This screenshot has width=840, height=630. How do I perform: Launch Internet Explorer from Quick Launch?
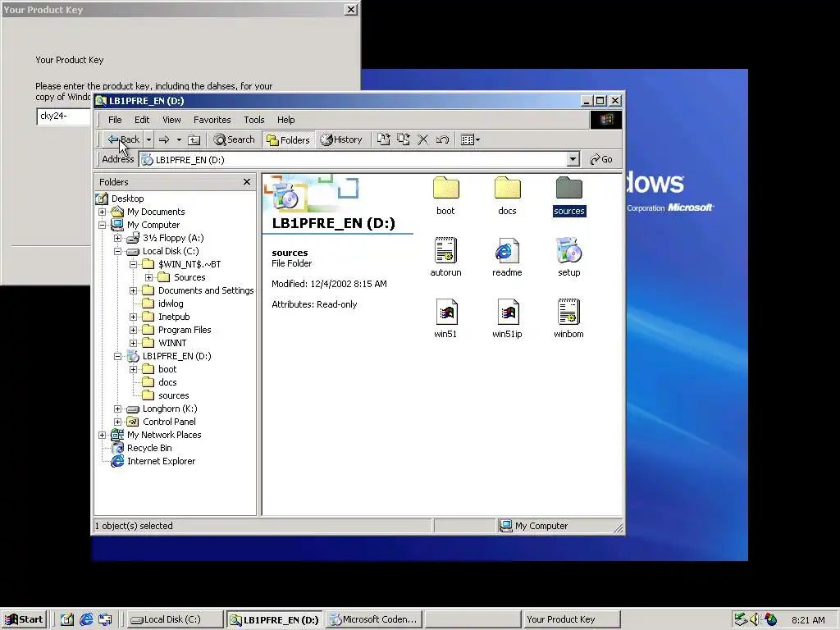tap(86, 620)
